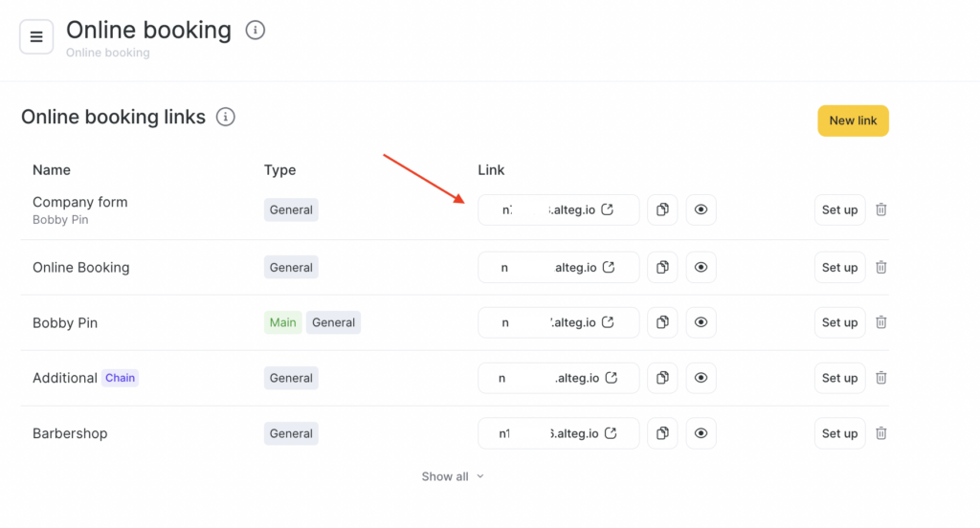Viewport: 980px width, 528px height.
Task: Preview the Company form link via eye icon
Action: [702, 210]
